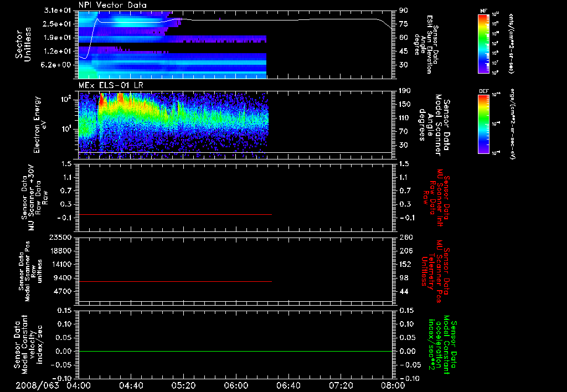Click the 04:00 time axis label

coord(79,385)
